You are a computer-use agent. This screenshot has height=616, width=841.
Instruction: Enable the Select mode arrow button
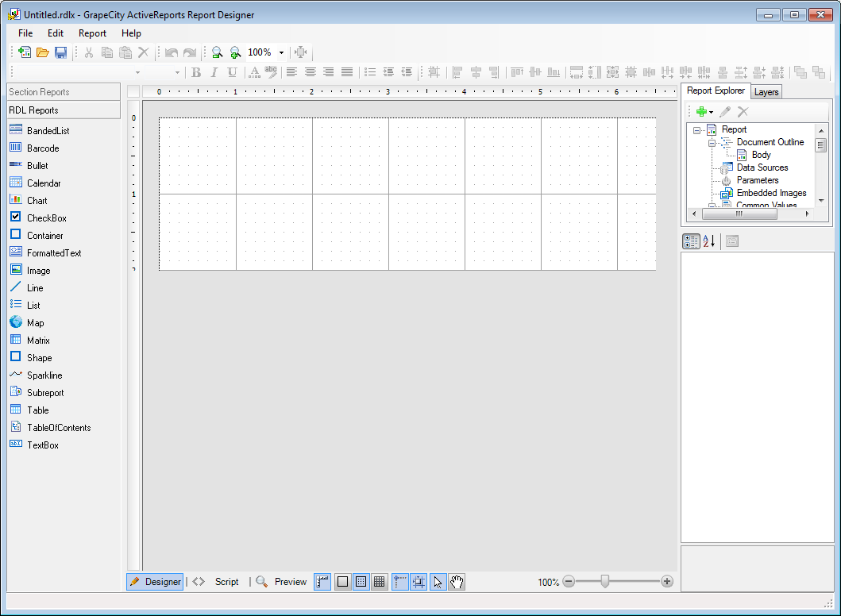coord(438,582)
